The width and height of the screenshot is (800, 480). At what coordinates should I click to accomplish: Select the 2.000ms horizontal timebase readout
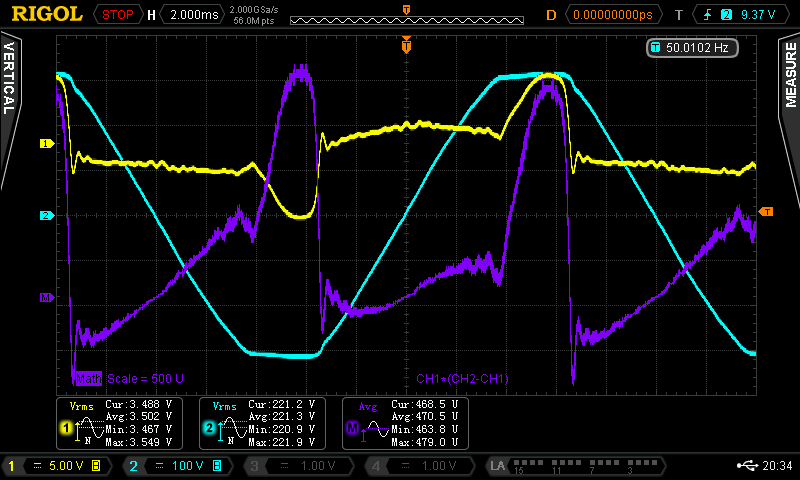(x=194, y=15)
